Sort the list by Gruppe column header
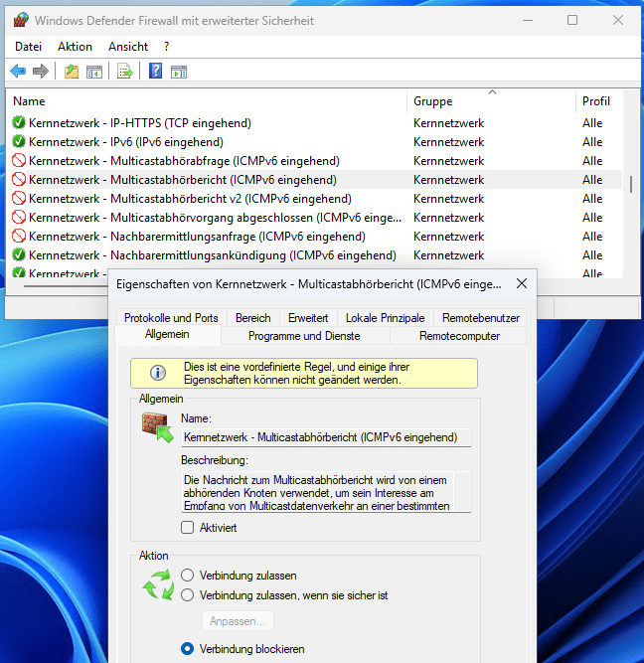Viewport: 644px width, 663px height. [x=491, y=101]
